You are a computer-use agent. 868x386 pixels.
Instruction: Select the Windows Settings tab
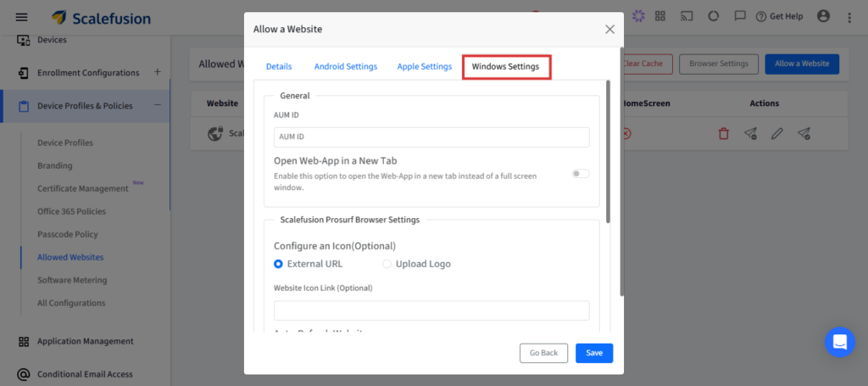click(x=506, y=67)
